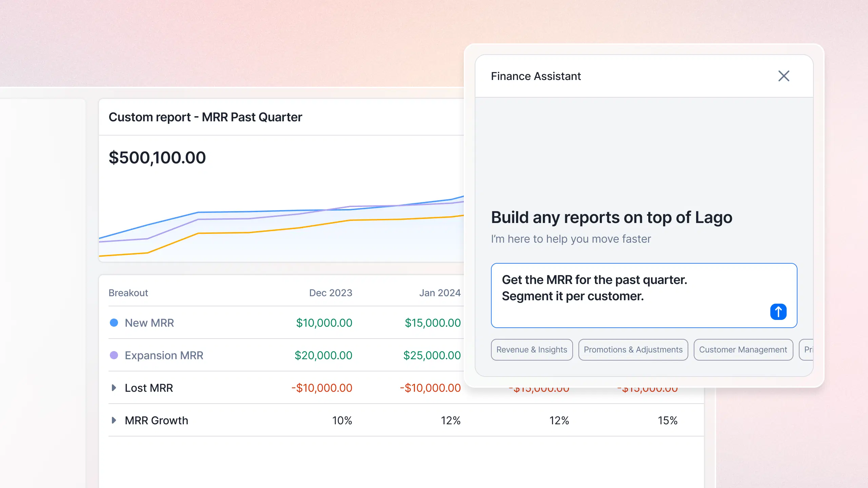Choose the Customer Management chip
The height and width of the screenshot is (488, 868).
[743, 350]
